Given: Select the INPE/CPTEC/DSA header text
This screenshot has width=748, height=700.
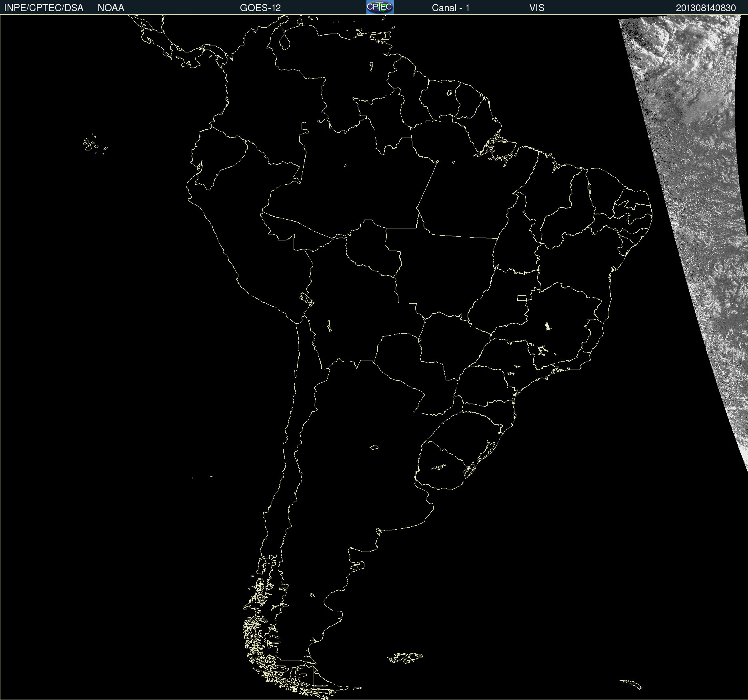Looking at the screenshot, I should point(44,8).
